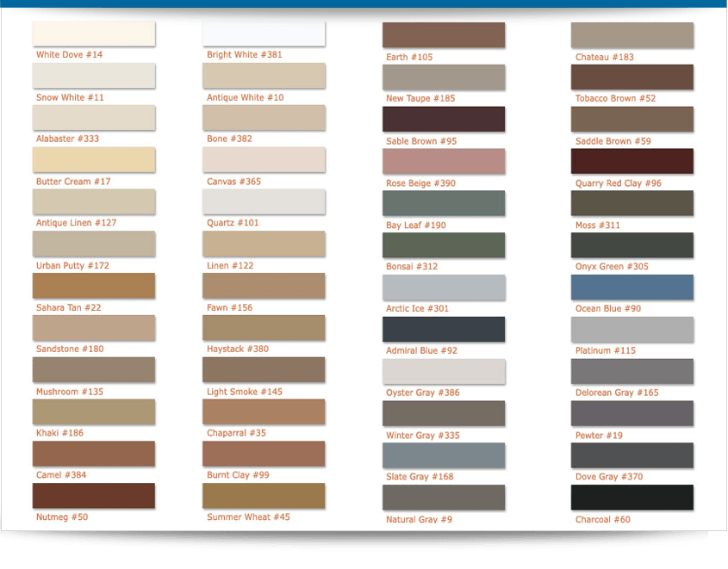Pick the Onyx Green #305 swatch
The height and width of the screenshot is (569, 728).
coord(632,244)
